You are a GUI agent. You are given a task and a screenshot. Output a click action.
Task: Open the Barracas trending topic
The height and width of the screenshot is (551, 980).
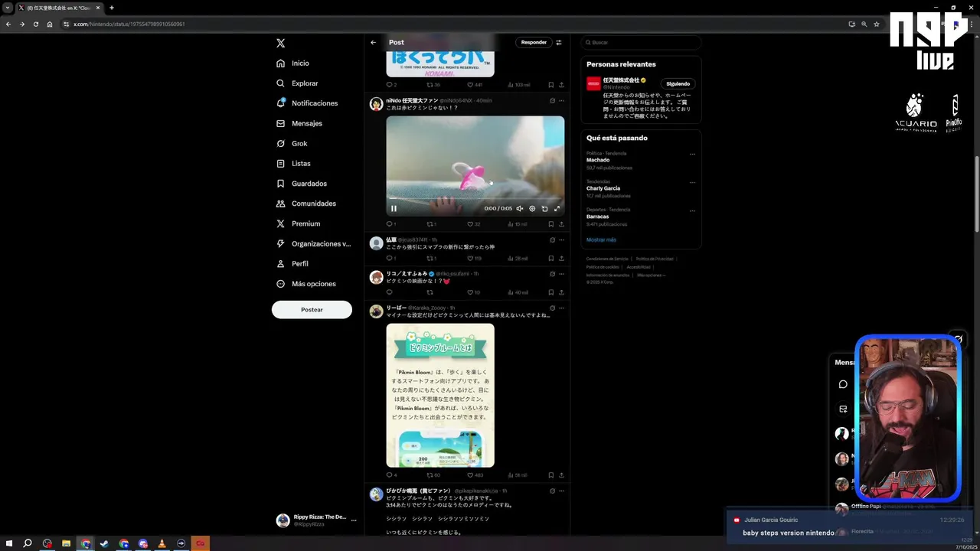point(598,217)
